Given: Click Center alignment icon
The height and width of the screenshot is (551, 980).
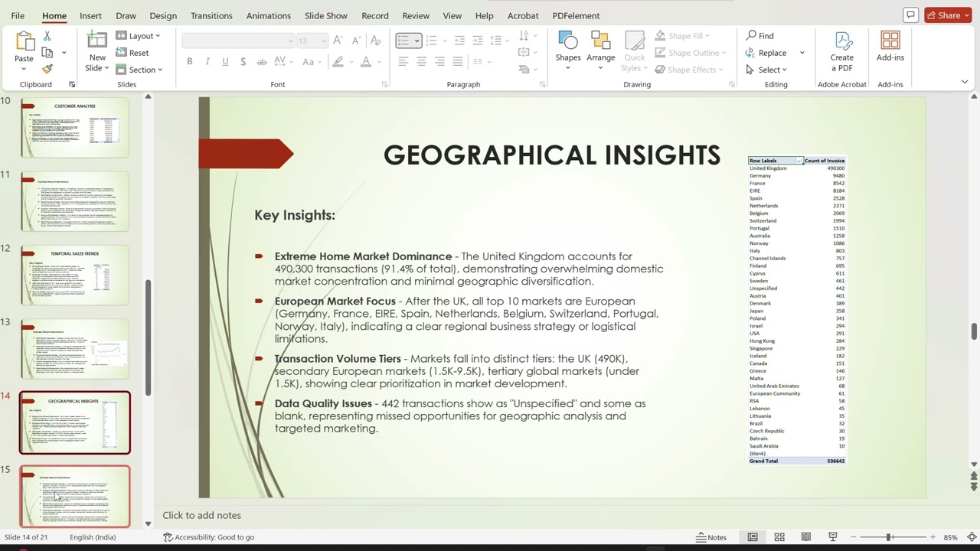Looking at the screenshot, I should (x=421, y=61).
